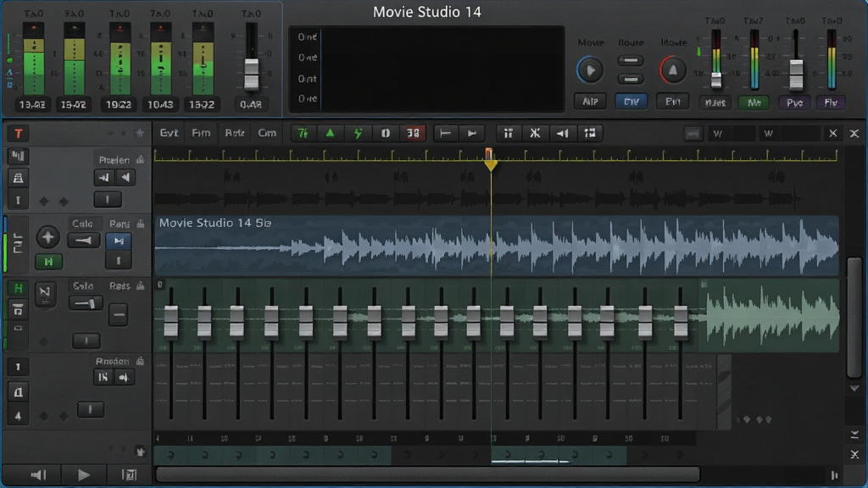Click the lock icon next to the top Ptoelen label
Viewport: 868px width, 488px height.
pos(141,160)
